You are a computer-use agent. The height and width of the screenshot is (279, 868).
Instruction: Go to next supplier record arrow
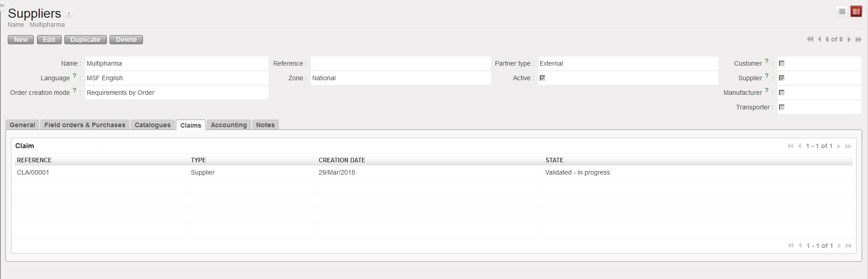[x=849, y=40]
